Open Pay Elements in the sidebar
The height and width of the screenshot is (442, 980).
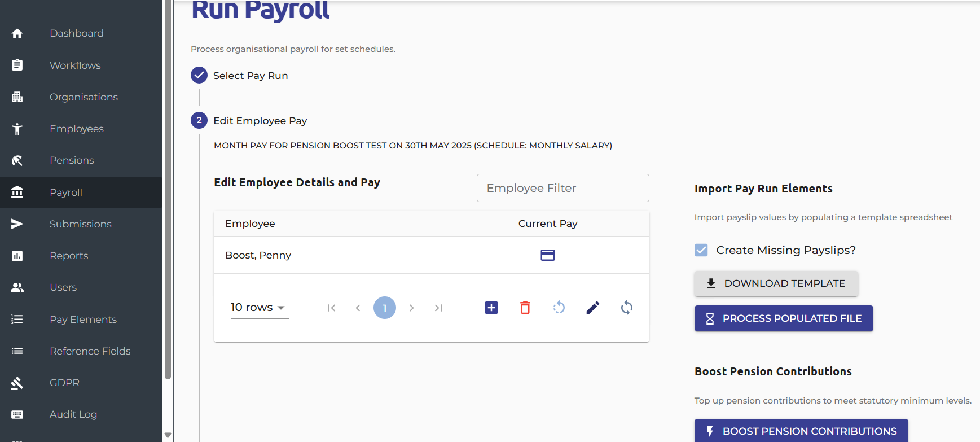81,320
